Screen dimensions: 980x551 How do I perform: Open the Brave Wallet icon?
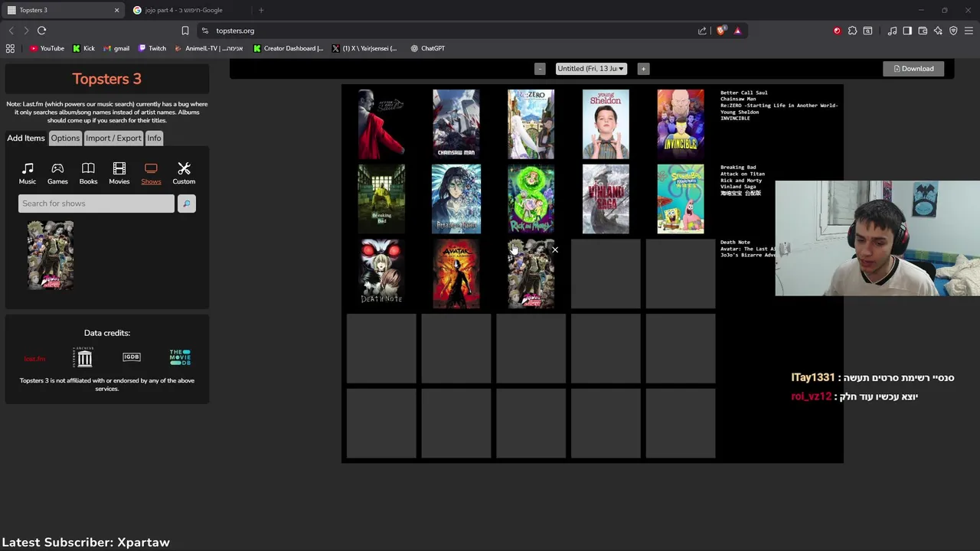pos(923,31)
